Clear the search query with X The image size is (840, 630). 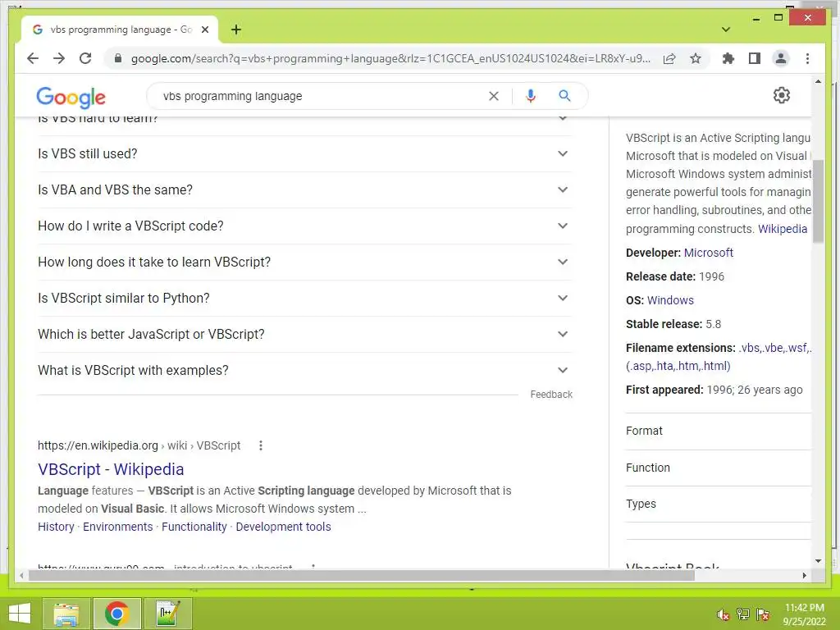tap(493, 96)
